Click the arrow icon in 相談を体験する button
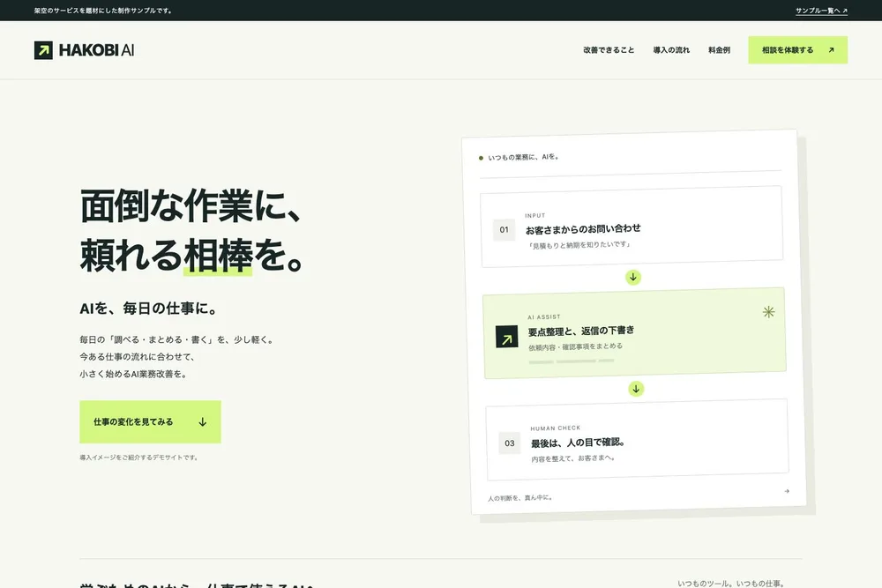 click(x=832, y=50)
